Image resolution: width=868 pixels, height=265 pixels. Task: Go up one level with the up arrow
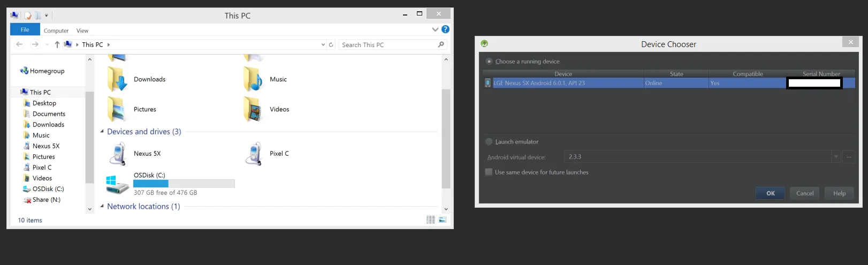click(x=57, y=44)
